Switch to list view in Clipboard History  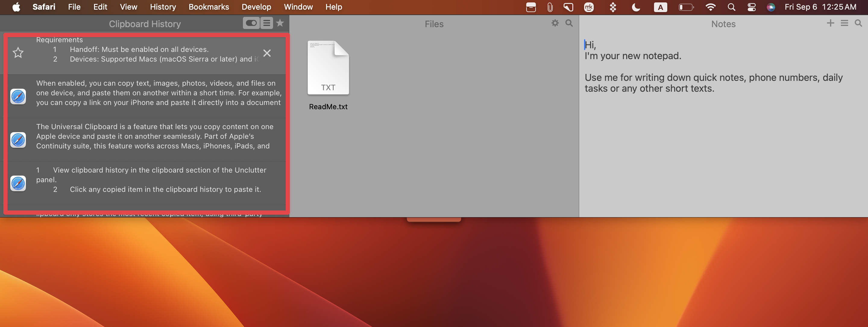266,23
